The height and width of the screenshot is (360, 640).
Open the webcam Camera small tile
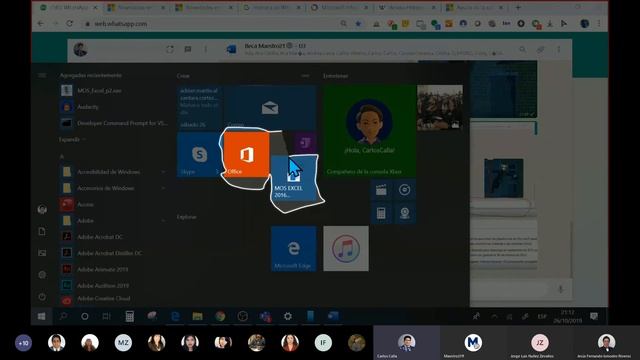[x=404, y=213]
